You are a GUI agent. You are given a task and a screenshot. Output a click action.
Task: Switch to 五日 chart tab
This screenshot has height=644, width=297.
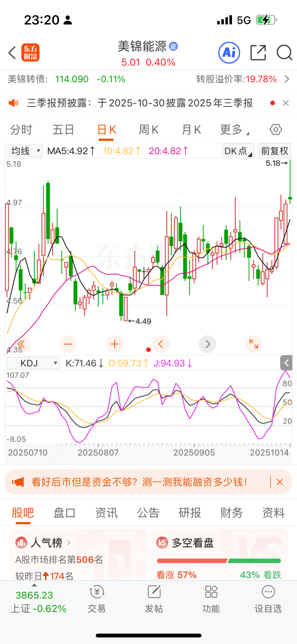point(63,129)
